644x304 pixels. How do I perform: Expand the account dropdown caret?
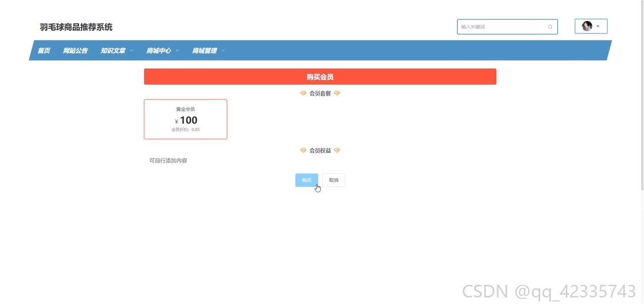(x=598, y=26)
